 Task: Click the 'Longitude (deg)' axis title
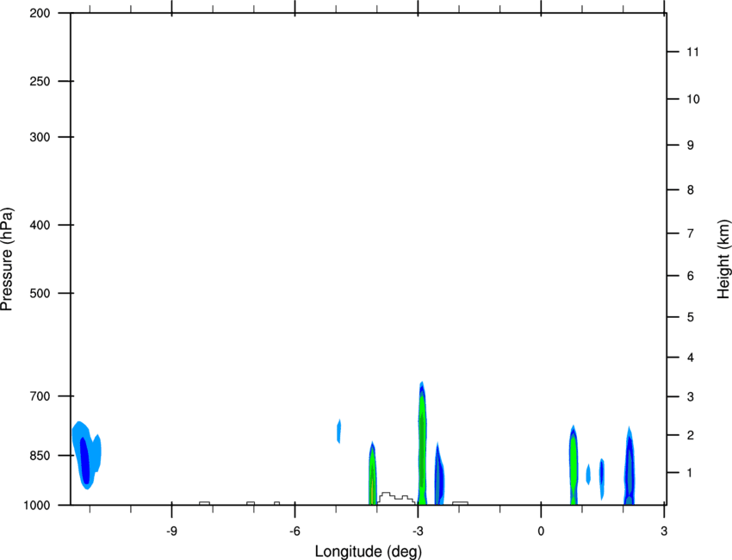pos(369,551)
